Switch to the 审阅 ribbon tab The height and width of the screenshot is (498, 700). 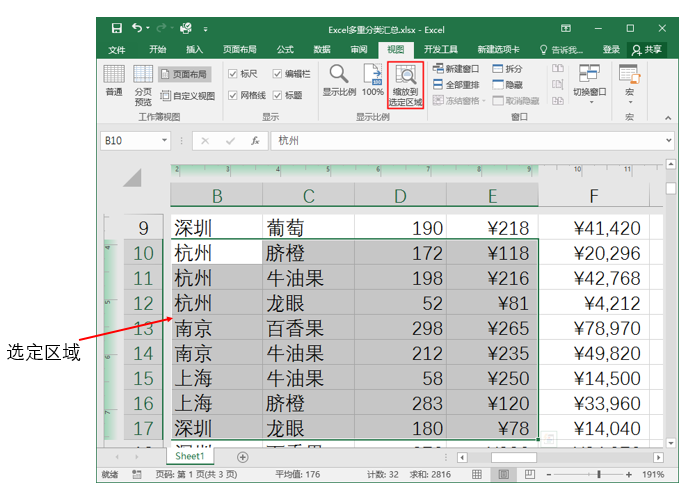coord(359,50)
